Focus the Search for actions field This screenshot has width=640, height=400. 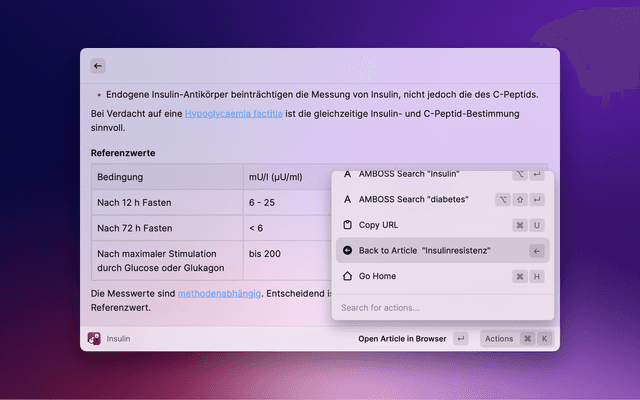tap(440, 307)
